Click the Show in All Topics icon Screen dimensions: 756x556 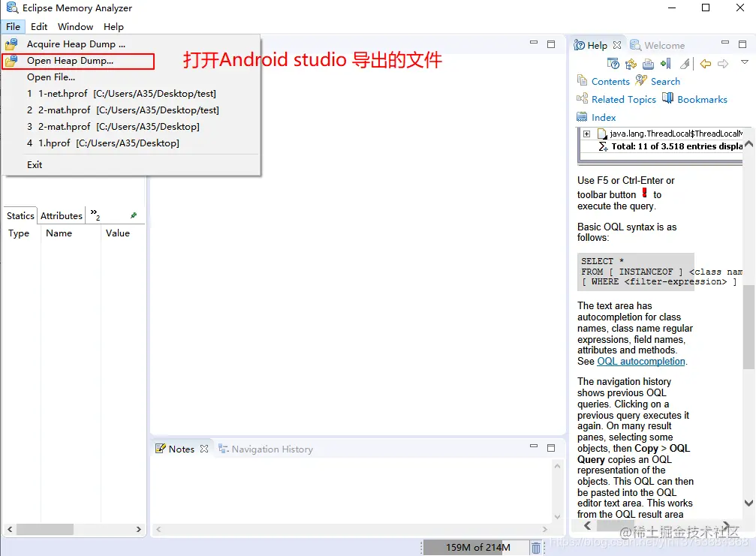(x=631, y=64)
